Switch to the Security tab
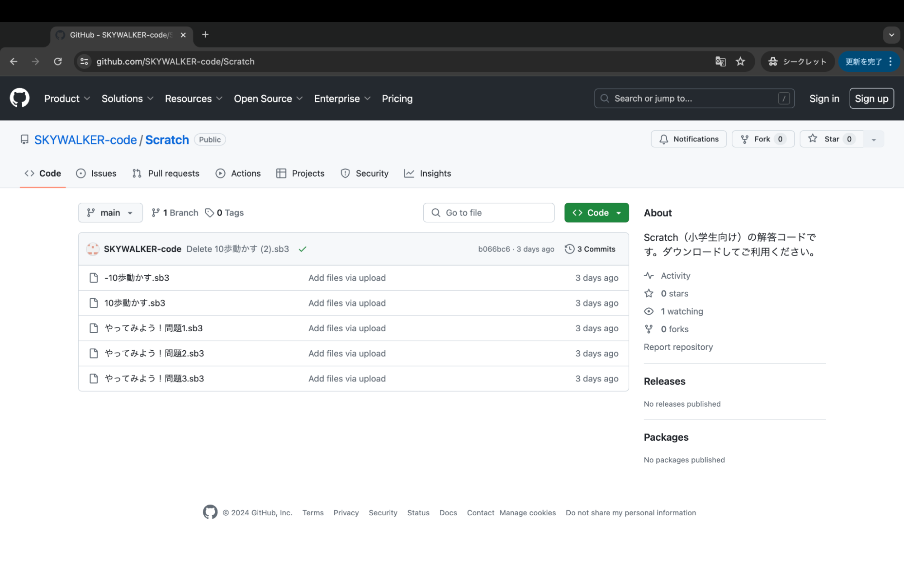Viewport: 904px width, 588px height. click(364, 174)
